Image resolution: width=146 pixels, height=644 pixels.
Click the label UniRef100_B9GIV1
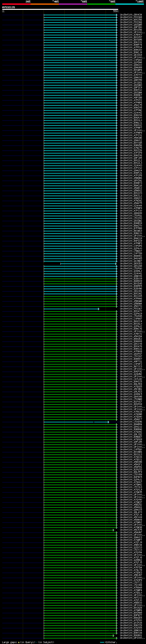[x=131, y=42]
